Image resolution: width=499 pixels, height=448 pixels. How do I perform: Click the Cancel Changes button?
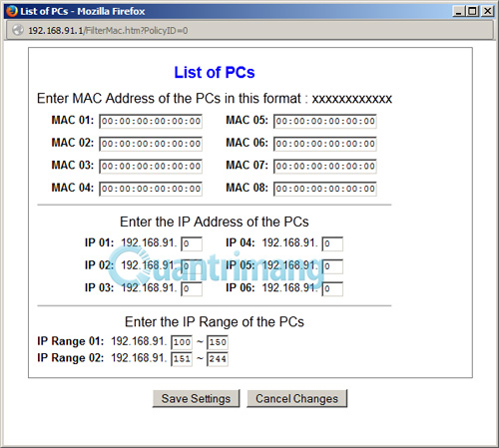(x=296, y=398)
